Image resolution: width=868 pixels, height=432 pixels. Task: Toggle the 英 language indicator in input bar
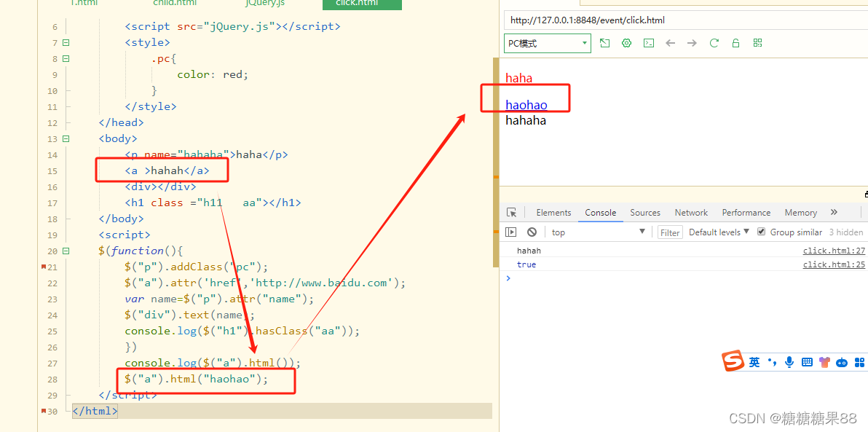click(x=754, y=361)
